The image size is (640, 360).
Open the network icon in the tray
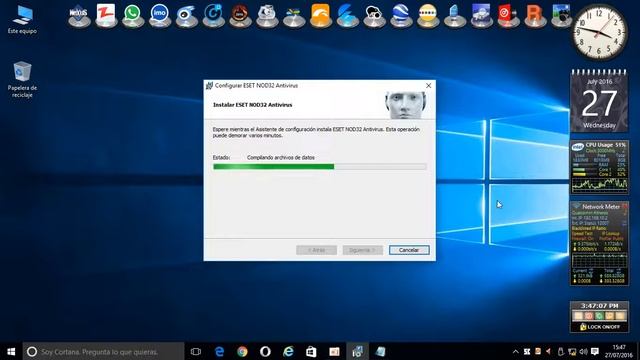pos(572,351)
